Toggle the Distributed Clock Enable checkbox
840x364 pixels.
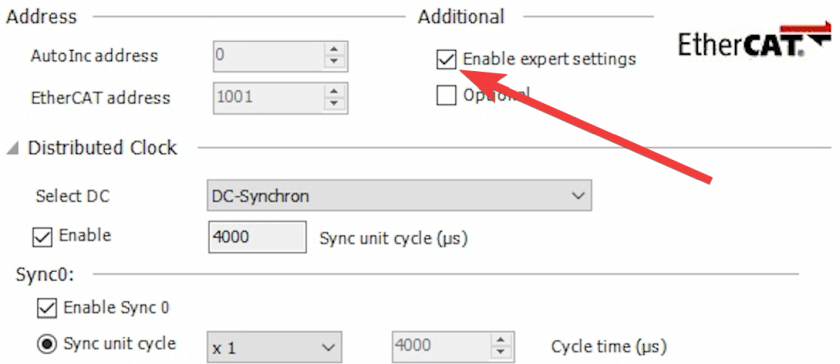tap(42, 237)
